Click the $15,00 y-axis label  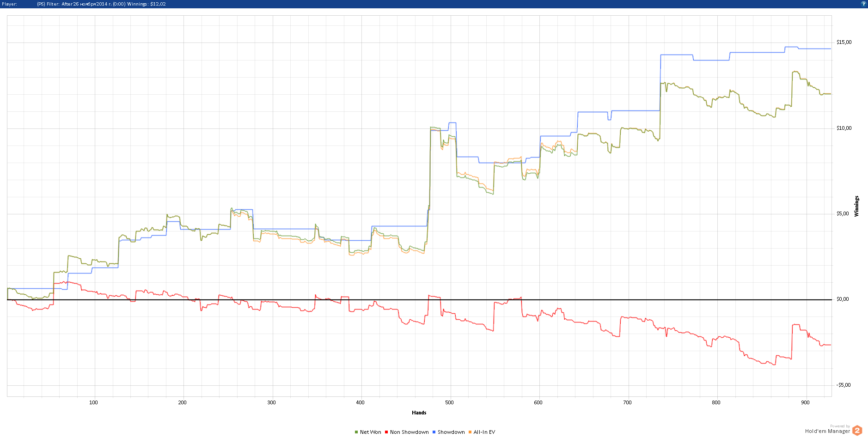(x=844, y=43)
